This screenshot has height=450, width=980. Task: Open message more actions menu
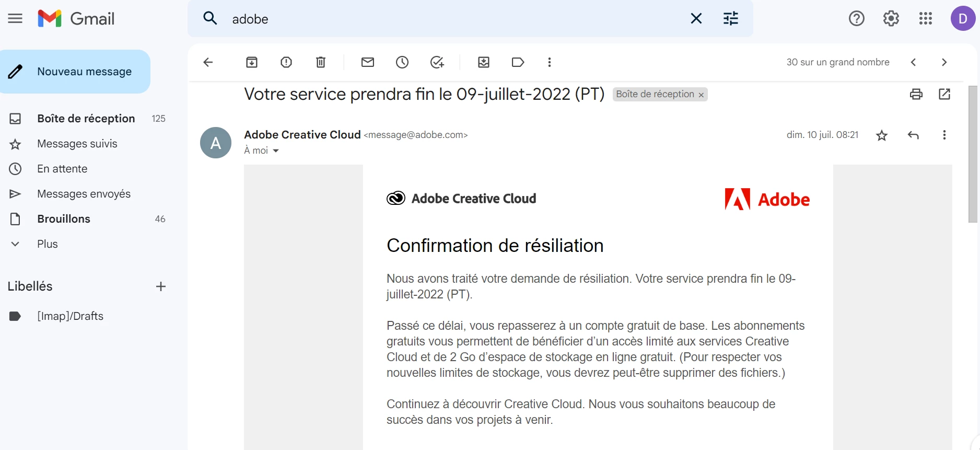coord(944,135)
